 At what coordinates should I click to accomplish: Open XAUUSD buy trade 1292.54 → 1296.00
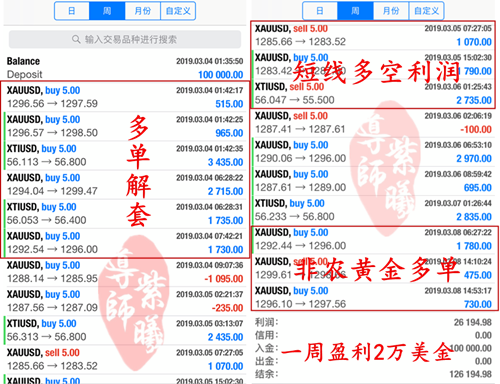click(x=125, y=243)
